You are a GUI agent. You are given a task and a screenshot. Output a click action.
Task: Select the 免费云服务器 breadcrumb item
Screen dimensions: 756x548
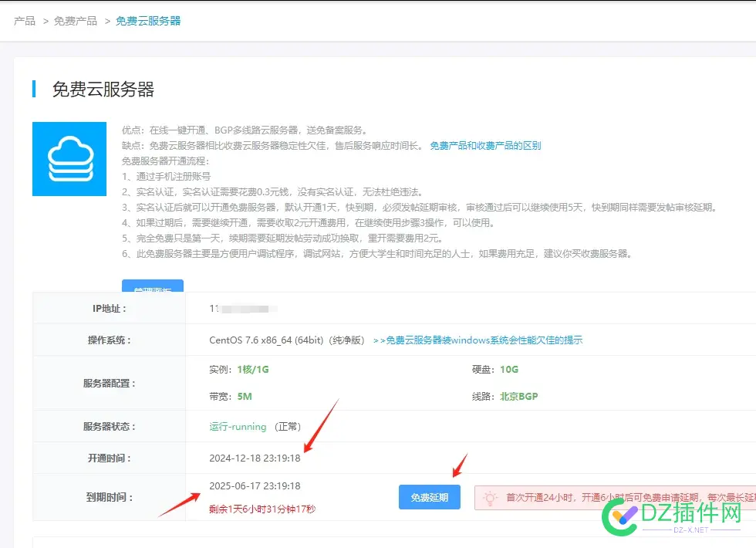[x=148, y=21]
